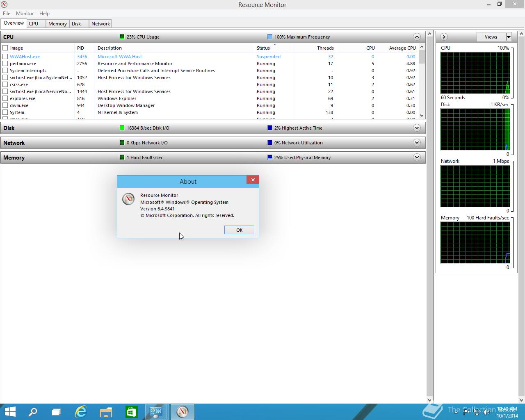Expand the Disk section

(417, 128)
